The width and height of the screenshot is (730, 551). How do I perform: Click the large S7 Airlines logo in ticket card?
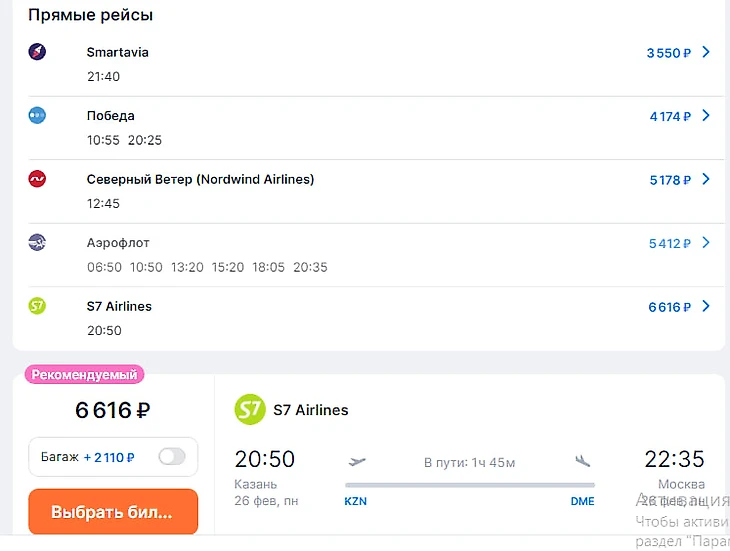tap(249, 409)
